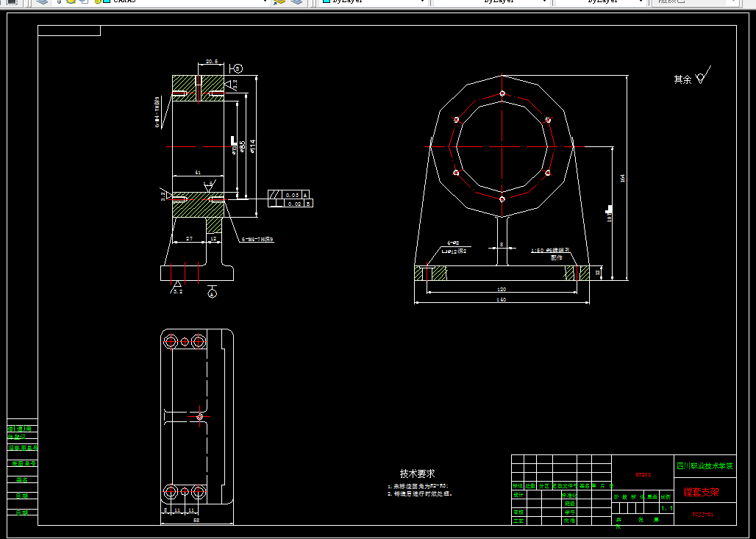Select the 4-ø8 hole note
This screenshot has width=756, height=539.
(x=453, y=243)
